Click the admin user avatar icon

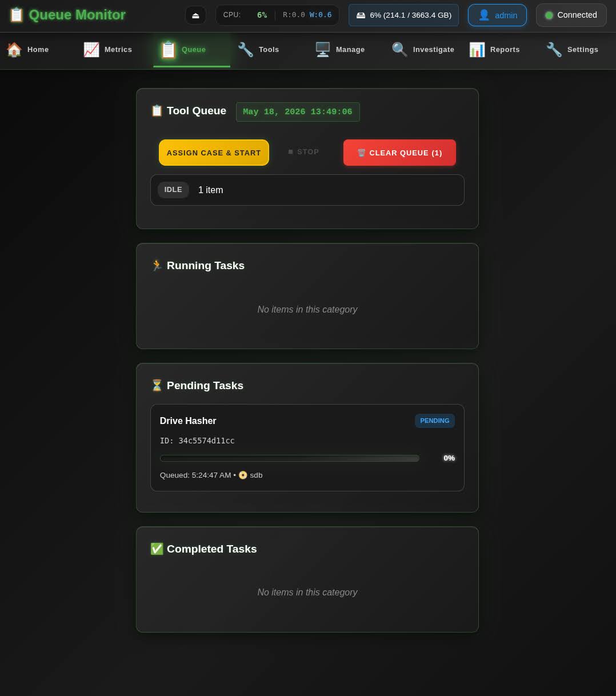click(x=484, y=15)
